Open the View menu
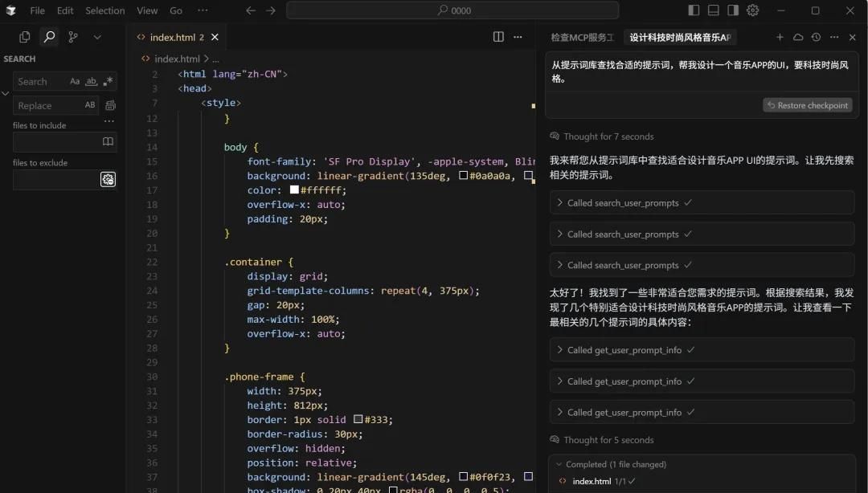Image resolution: width=868 pixels, height=493 pixels. pyautogui.click(x=147, y=10)
